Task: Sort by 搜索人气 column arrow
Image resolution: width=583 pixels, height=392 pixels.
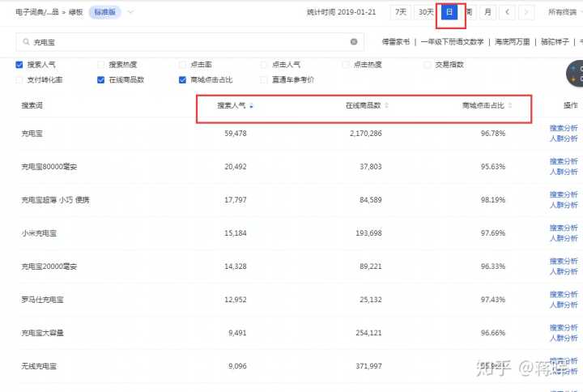Action: click(251, 105)
